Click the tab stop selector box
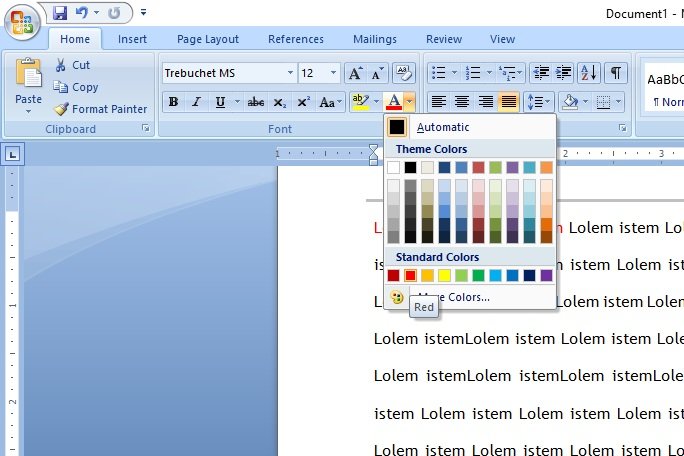The width and height of the screenshot is (684, 456). coord(12,154)
